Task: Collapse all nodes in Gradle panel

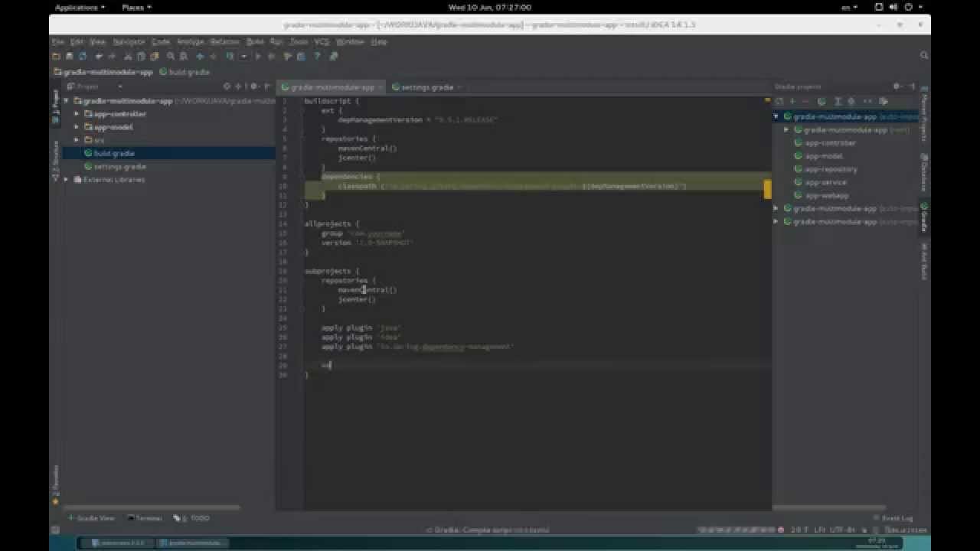Action: [851, 101]
